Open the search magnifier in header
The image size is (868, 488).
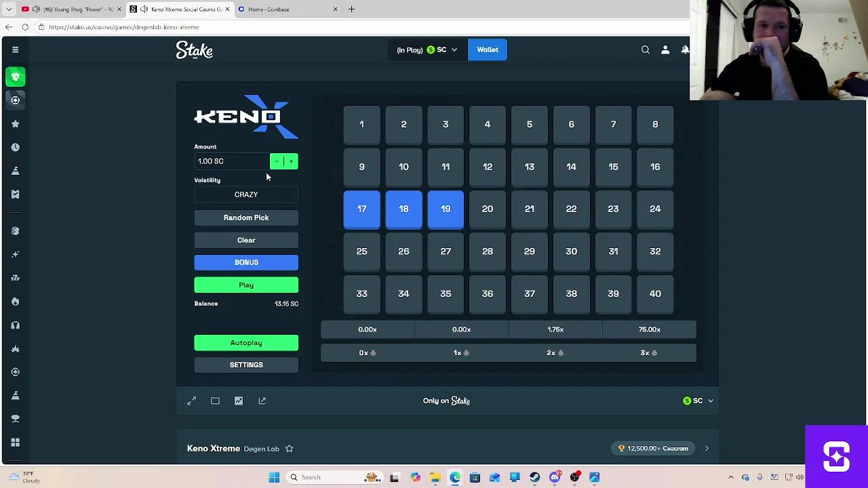click(646, 49)
